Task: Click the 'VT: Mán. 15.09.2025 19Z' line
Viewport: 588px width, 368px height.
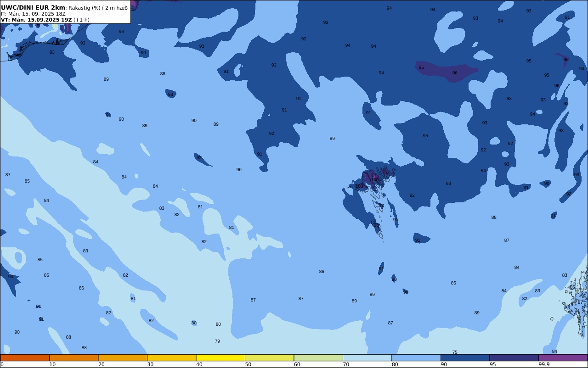Action: pyautogui.click(x=36, y=20)
